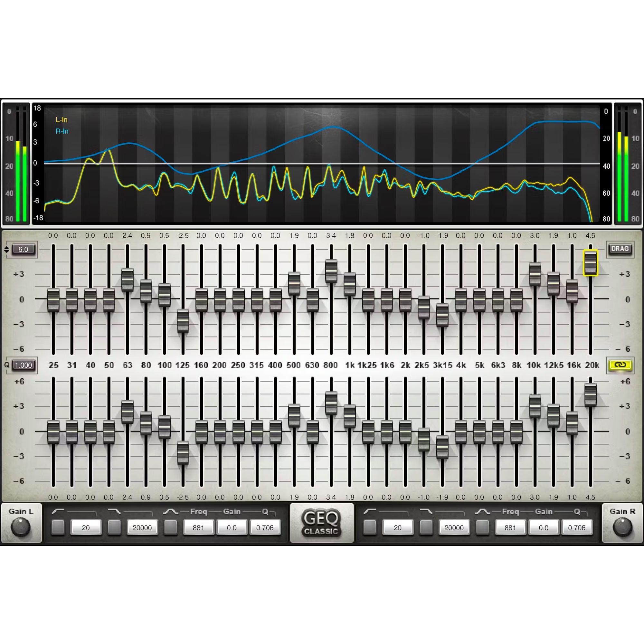Select the highlighted upper 20k fader handle
The width and height of the screenshot is (644, 644).
click(590, 263)
